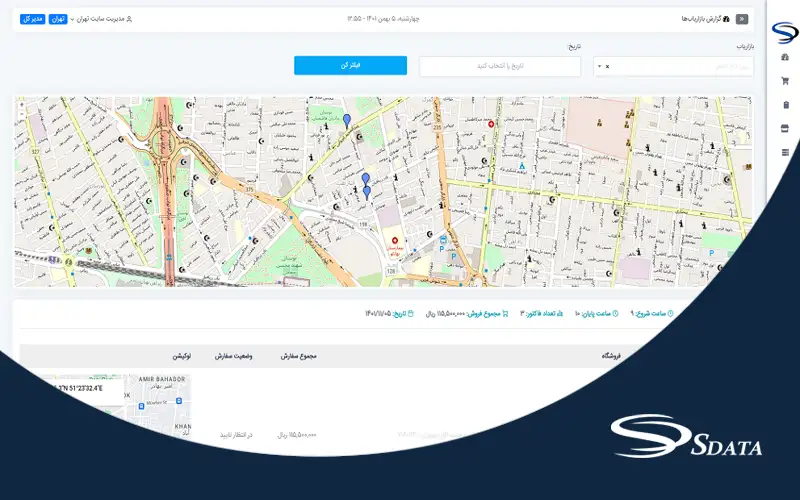Click the dashboard icon in the sidebar
Image resolution: width=800 pixels, height=500 pixels.
point(785,57)
